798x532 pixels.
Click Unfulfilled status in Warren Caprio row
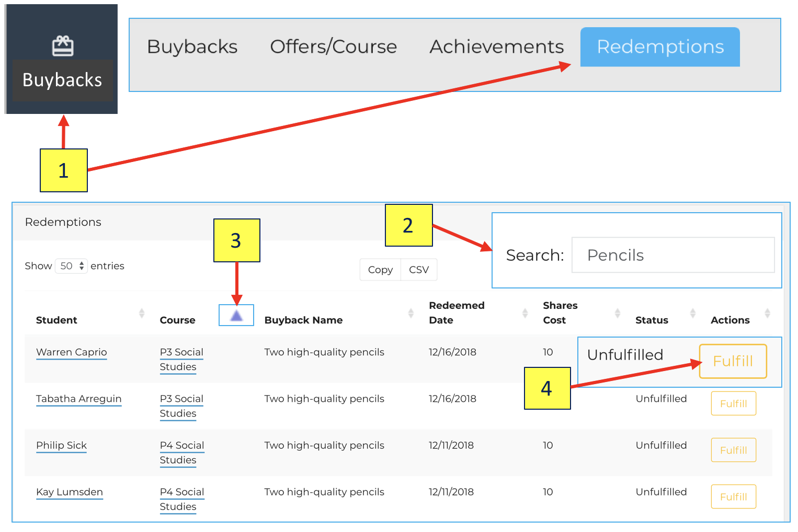(x=625, y=355)
